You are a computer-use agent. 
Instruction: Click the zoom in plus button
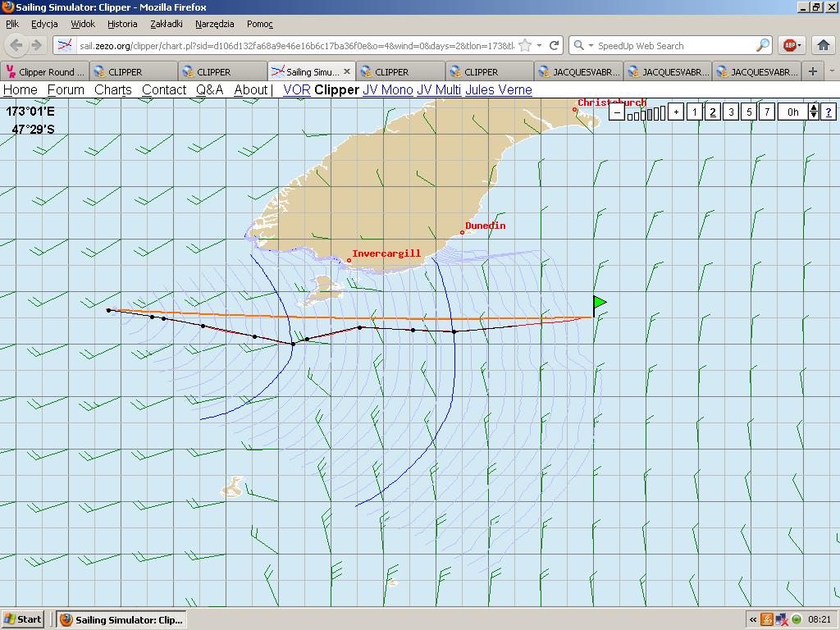(x=676, y=112)
